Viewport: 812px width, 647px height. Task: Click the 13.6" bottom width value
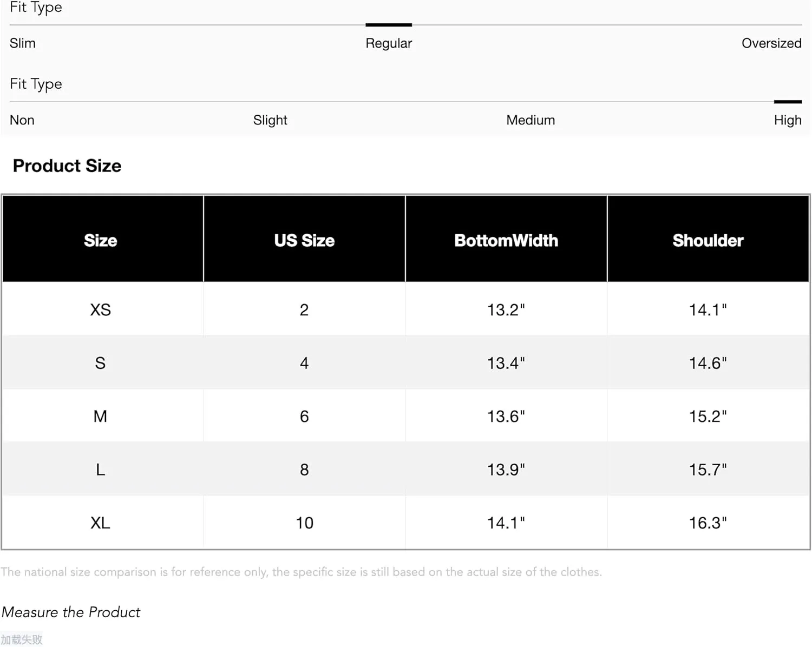tap(506, 417)
